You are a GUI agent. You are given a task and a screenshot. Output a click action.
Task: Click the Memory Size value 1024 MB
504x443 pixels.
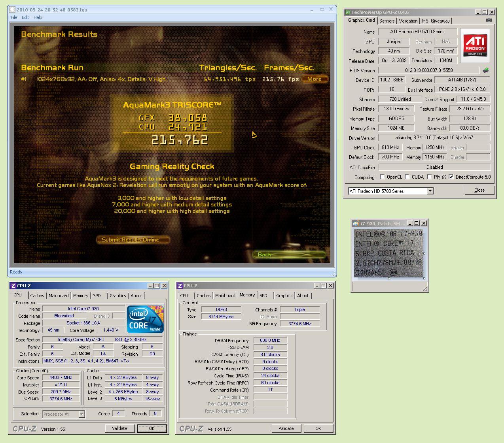pos(396,128)
